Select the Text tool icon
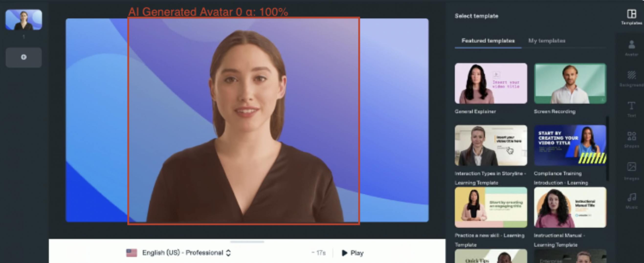 pyautogui.click(x=632, y=109)
